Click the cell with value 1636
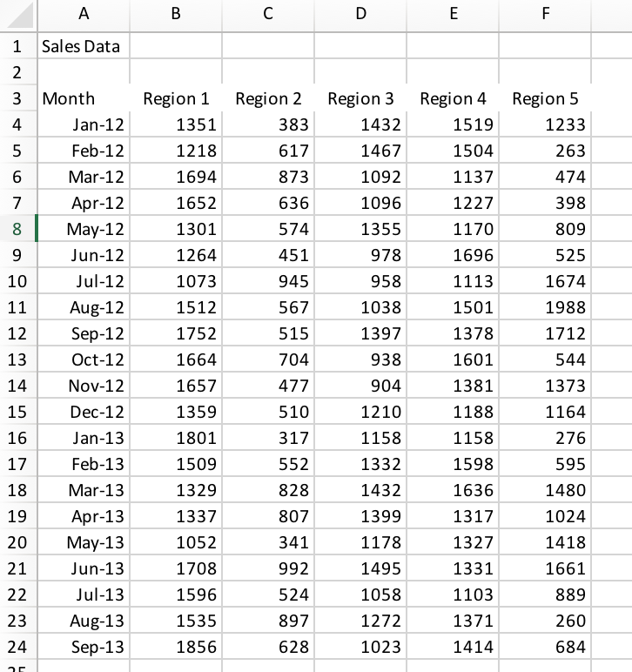This screenshot has height=672, width=632. pos(453,490)
